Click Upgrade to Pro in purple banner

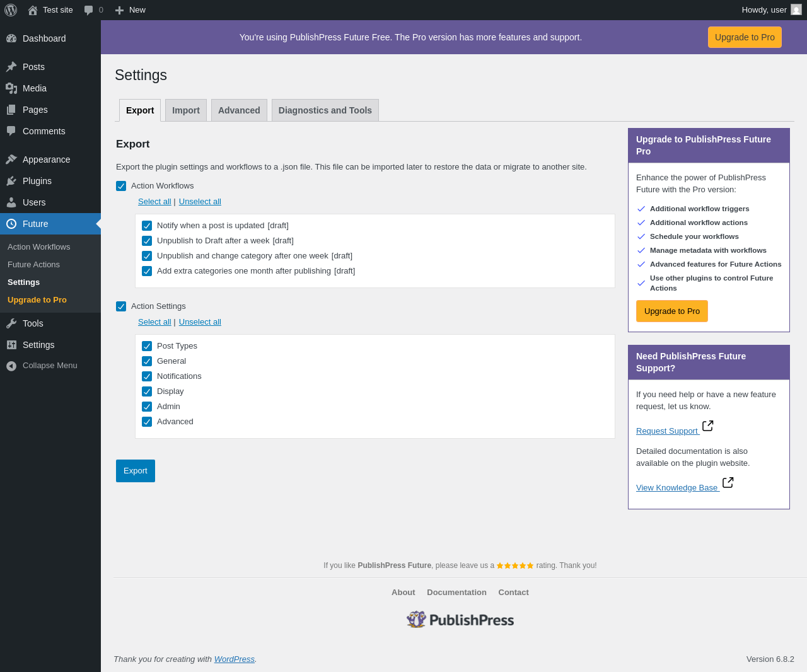tap(745, 37)
